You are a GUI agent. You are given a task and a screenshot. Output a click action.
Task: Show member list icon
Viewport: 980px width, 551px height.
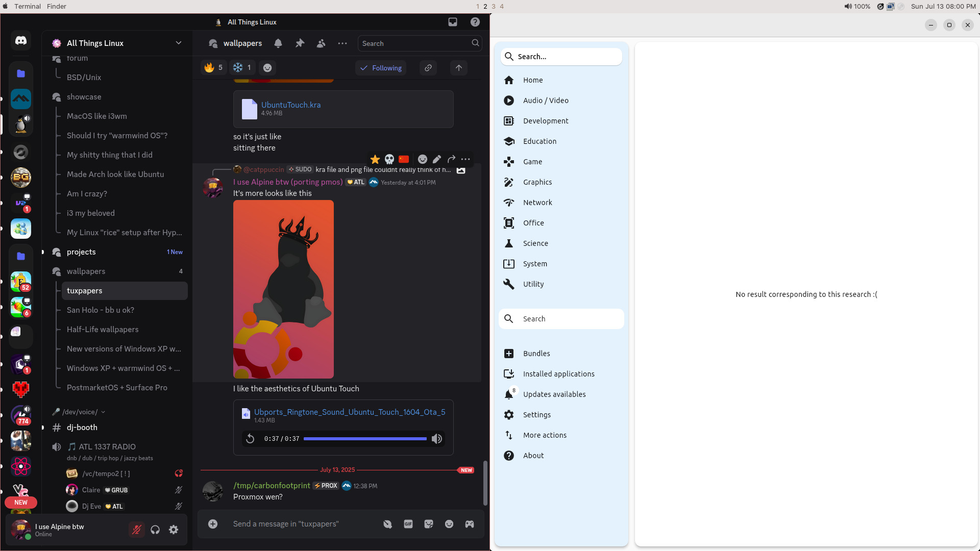tap(321, 43)
